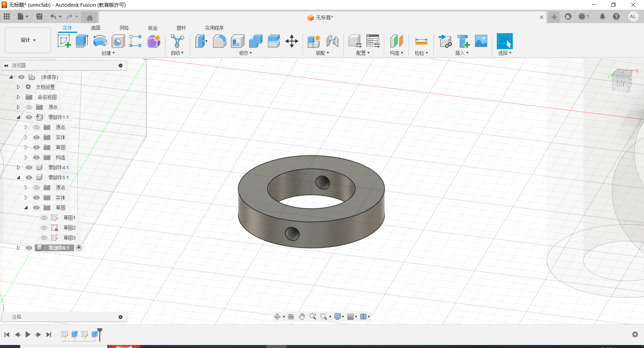Expand the 文档设置 tree node
This screenshot has width=644, height=348.
click(18, 87)
